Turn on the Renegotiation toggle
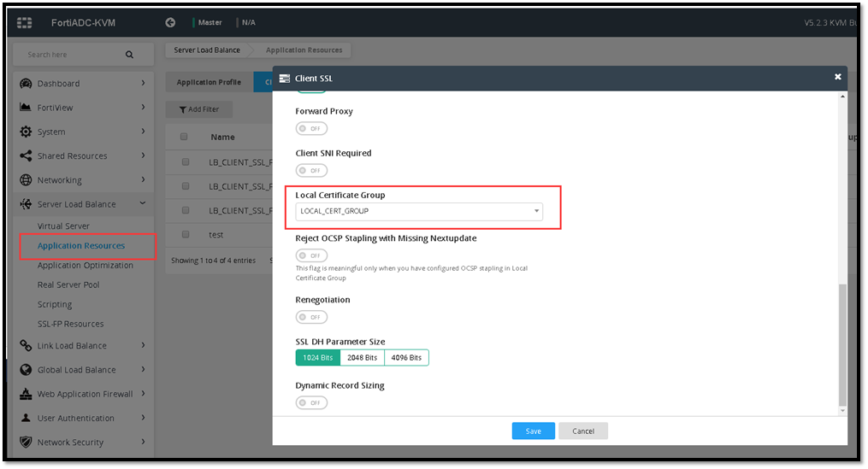The image size is (868, 469). (311, 317)
